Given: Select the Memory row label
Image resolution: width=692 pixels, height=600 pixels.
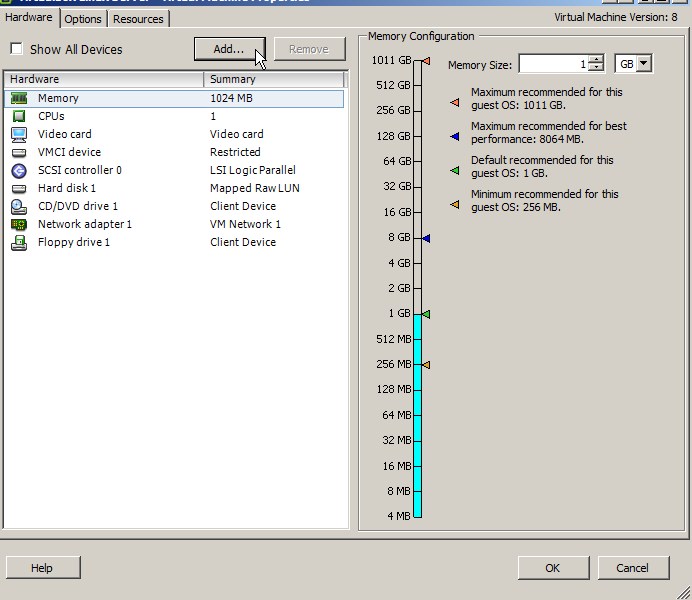Looking at the screenshot, I should click(58, 98).
